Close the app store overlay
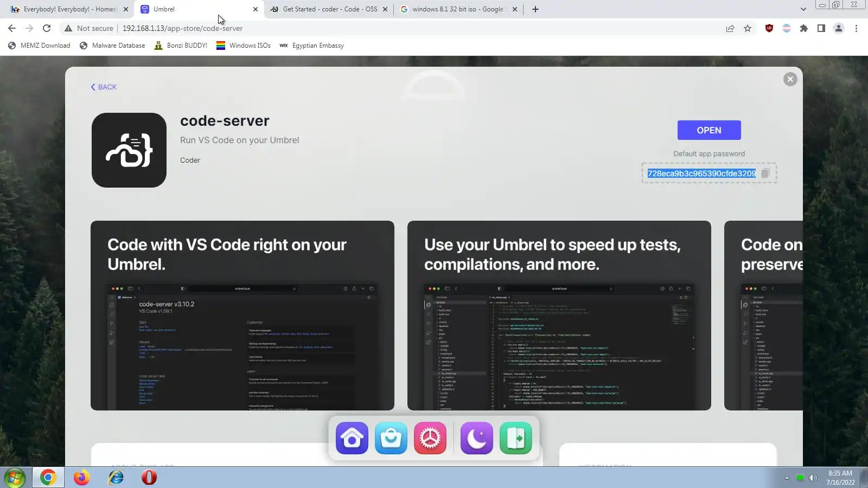Screen dimensions: 868x488 click(790, 79)
